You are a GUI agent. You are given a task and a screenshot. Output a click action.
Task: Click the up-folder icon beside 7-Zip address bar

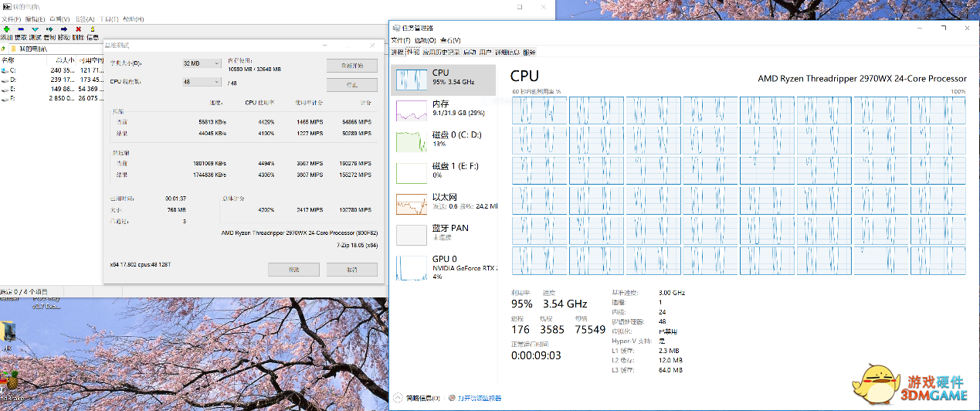(x=5, y=49)
